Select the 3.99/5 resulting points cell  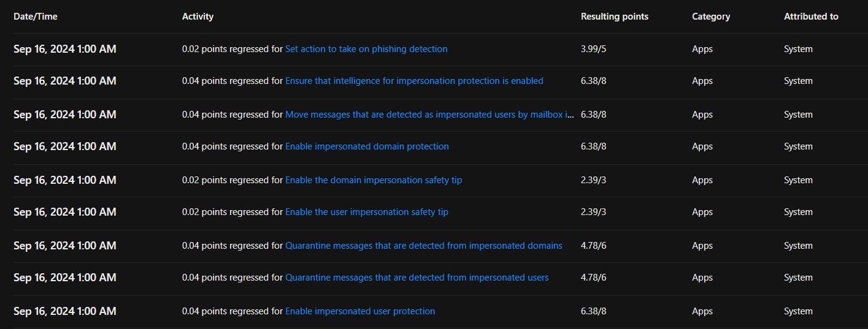point(593,49)
